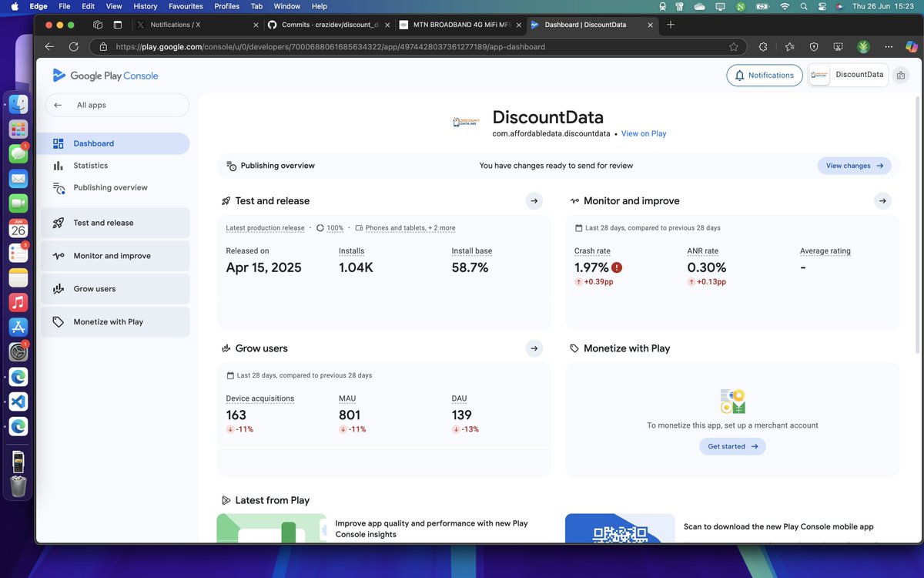Open the Music app from the Dock
This screenshot has height=578, width=924.
18,302
